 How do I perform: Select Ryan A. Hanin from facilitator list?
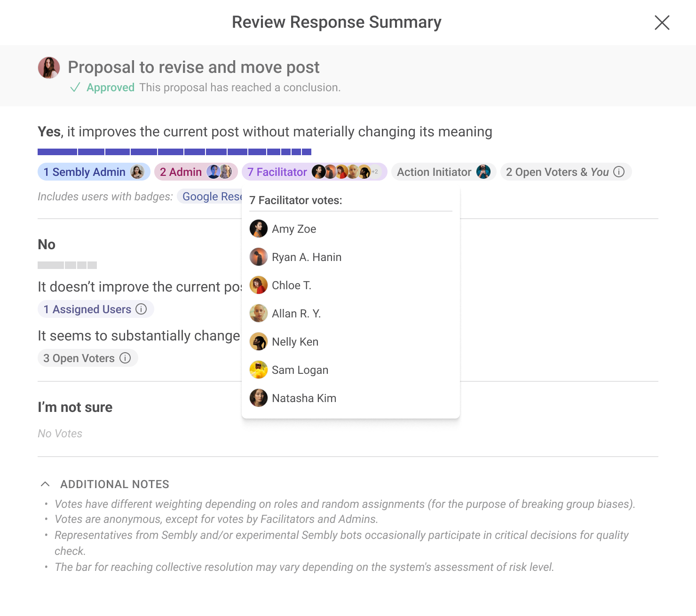click(x=306, y=257)
